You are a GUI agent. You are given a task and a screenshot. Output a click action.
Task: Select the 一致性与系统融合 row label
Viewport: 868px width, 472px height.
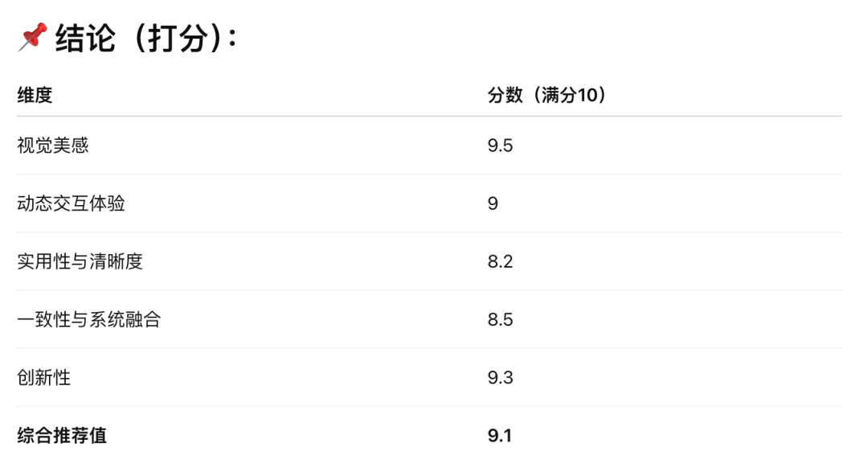(88, 320)
